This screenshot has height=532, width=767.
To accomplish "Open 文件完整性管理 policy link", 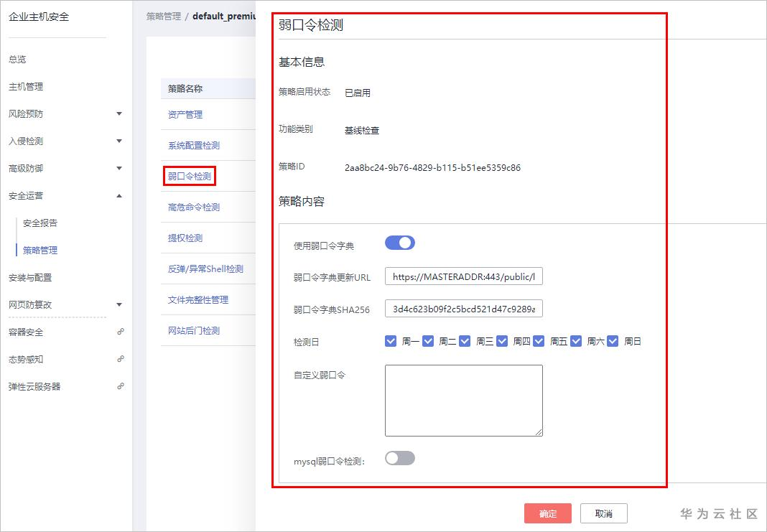I will pos(198,299).
